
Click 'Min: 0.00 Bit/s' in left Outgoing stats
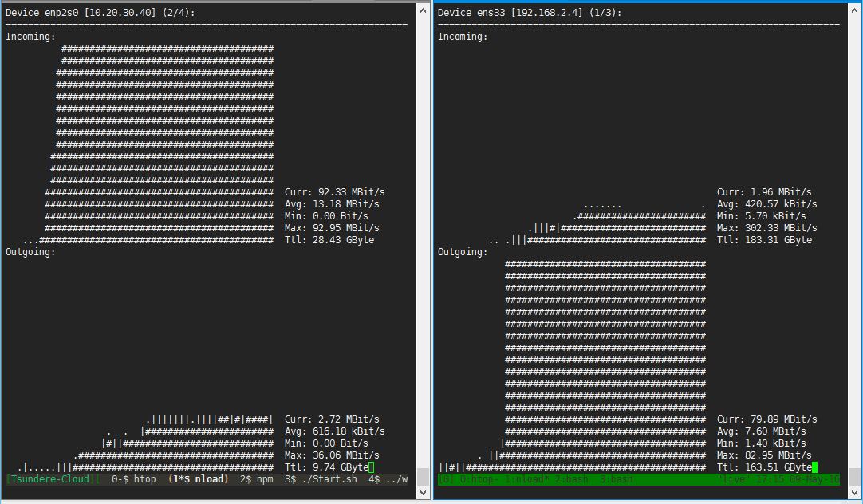[x=326, y=443]
